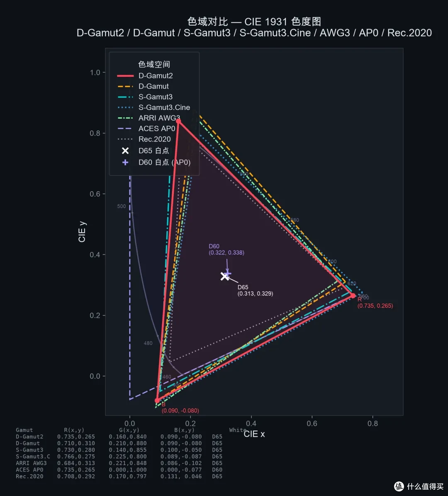The width and height of the screenshot is (448, 496).
Task: Click the 500 wavelength label on the locus
Action: coord(122,206)
